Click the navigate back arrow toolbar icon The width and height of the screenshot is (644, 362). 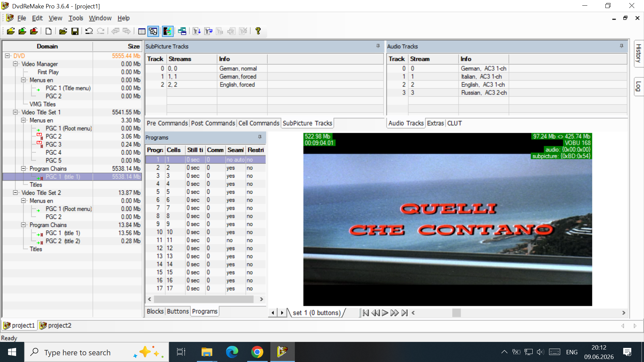pos(115,31)
